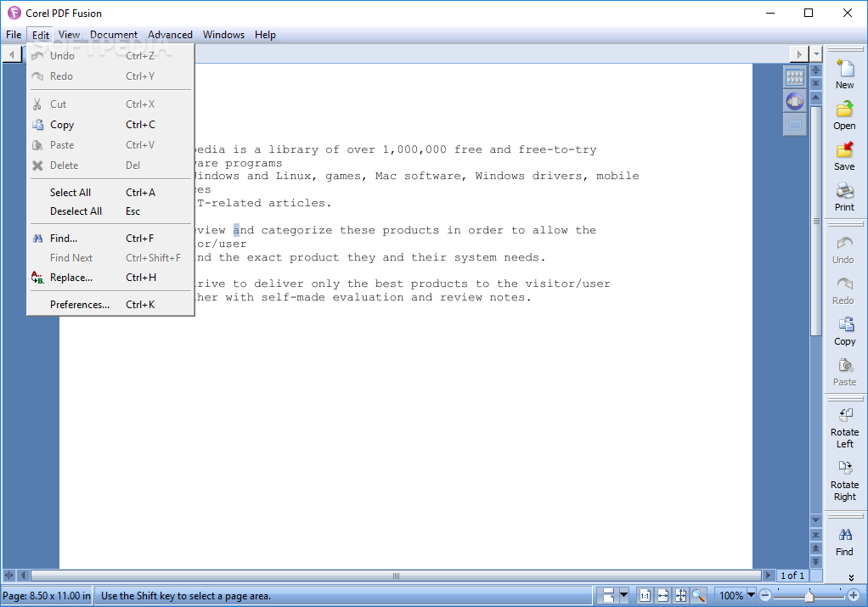Expand the toolbar overflow chevron

pyautogui.click(x=851, y=577)
